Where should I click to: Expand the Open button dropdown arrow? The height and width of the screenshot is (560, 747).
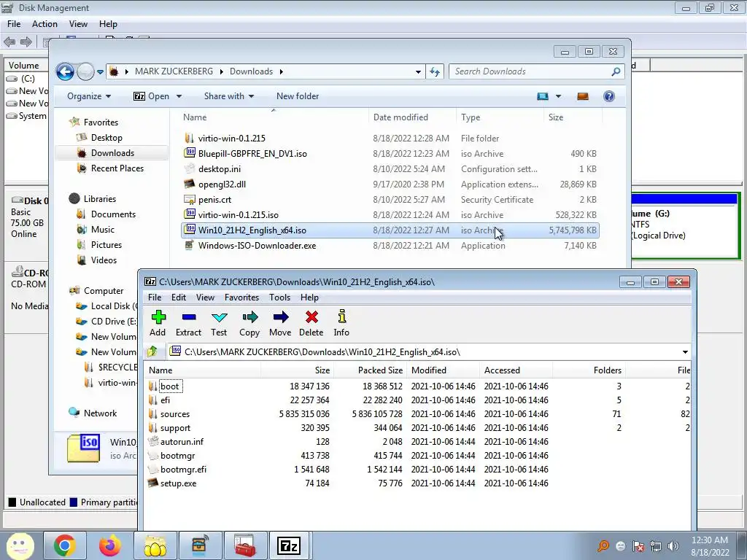(179, 96)
